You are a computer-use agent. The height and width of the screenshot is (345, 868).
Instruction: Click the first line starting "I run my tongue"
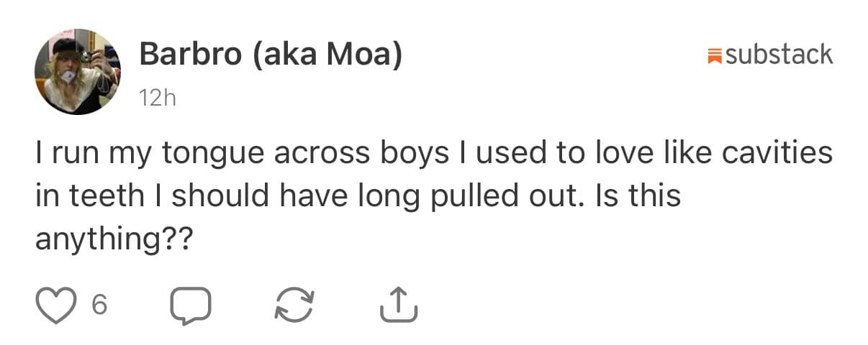click(x=434, y=154)
